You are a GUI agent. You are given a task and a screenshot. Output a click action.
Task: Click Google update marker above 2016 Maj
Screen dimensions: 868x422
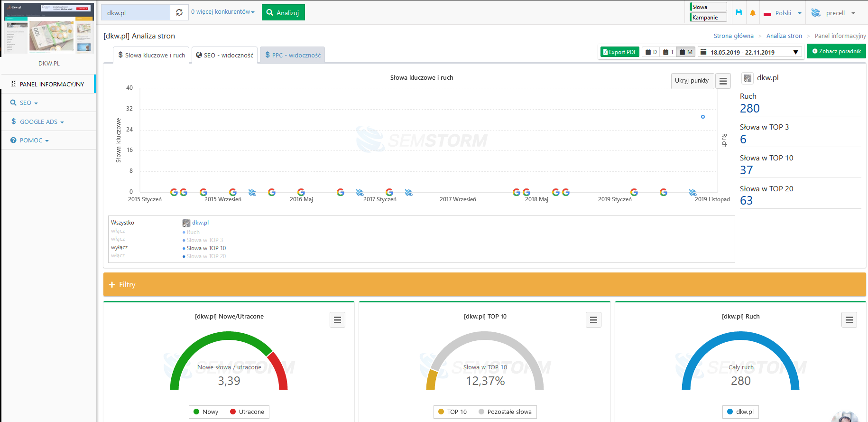(301, 192)
